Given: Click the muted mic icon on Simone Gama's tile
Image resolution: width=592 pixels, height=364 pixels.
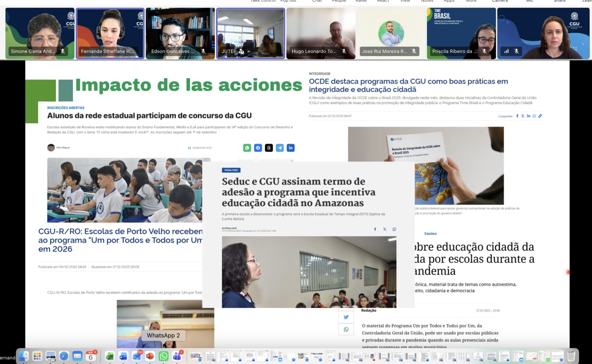Looking at the screenshot, I should click(63, 51).
